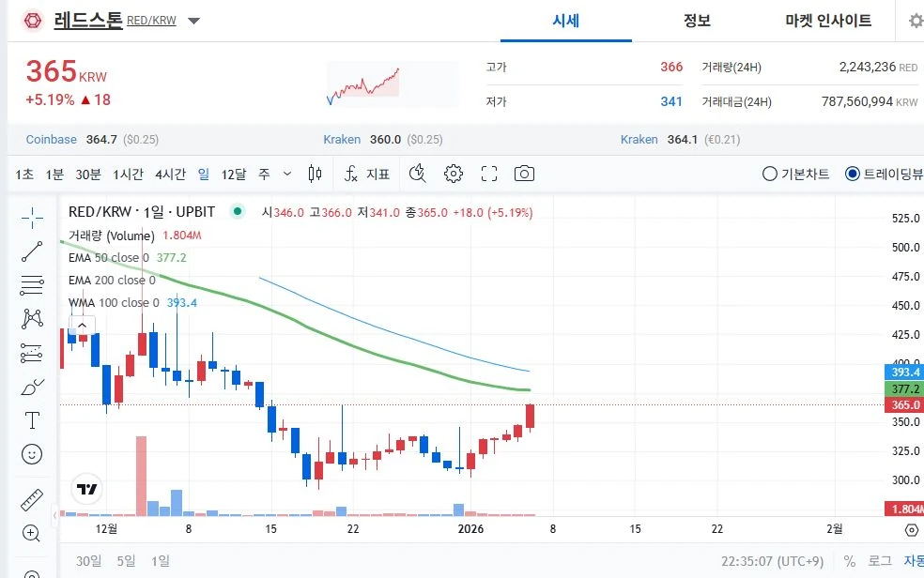Open the price scale settings icon
Viewport: 924px width, 578px height.
(x=911, y=530)
